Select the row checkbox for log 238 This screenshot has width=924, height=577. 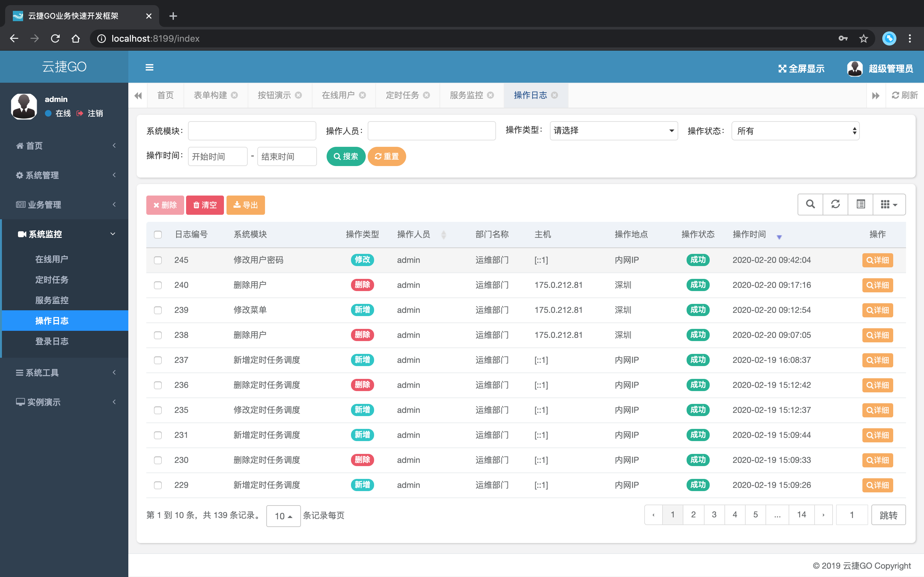(158, 335)
